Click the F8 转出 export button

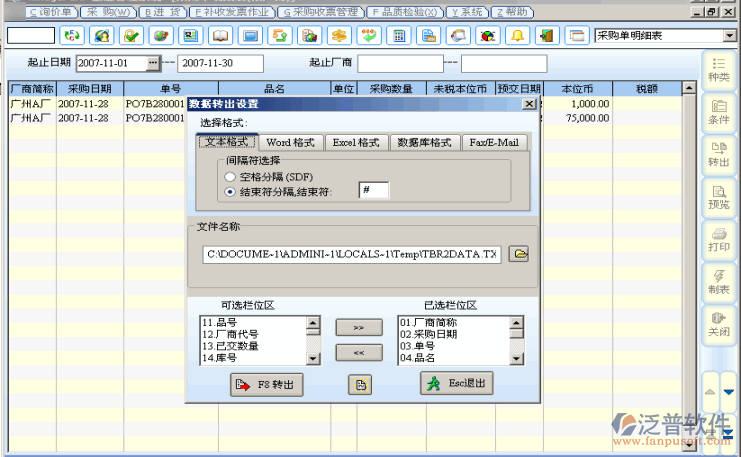click(x=266, y=384)
